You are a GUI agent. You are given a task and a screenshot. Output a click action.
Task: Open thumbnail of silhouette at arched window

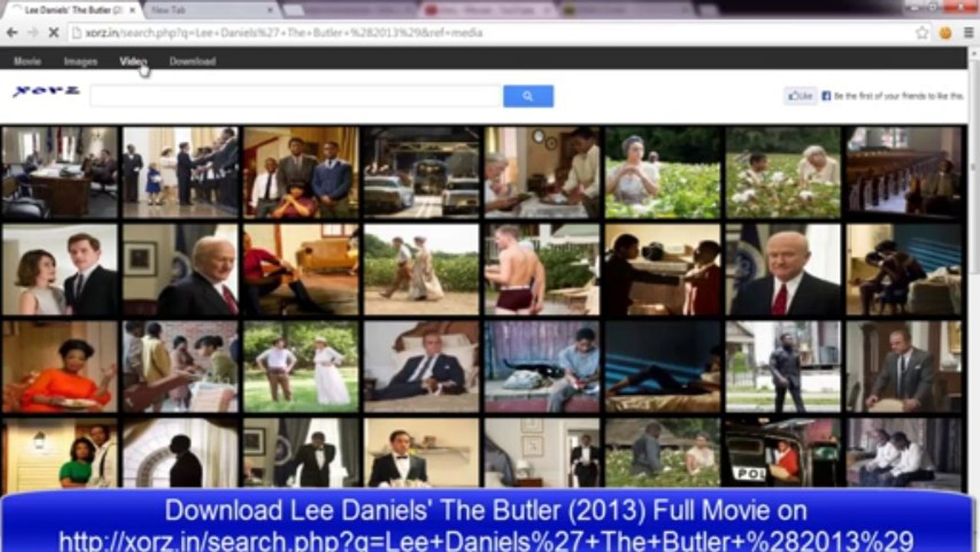(x=181, y=452)
